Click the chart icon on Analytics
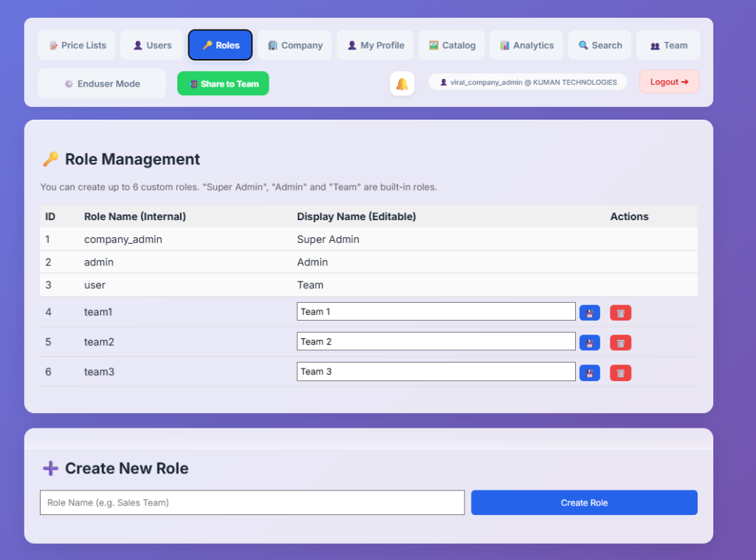Image resolution: width=756 pixels, height=560 pixels. (505, 45)
